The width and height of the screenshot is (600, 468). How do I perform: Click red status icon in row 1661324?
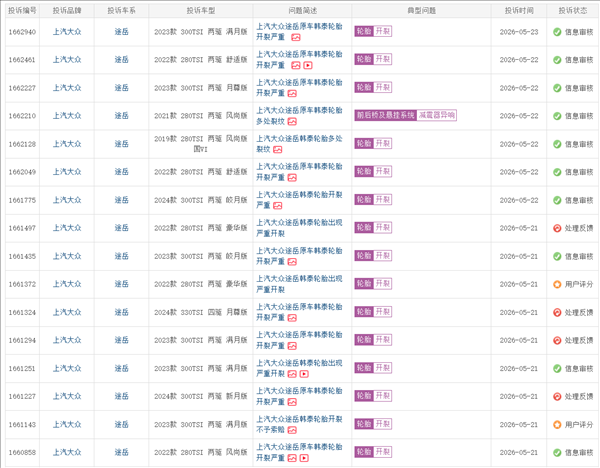[x=557, y=312]
